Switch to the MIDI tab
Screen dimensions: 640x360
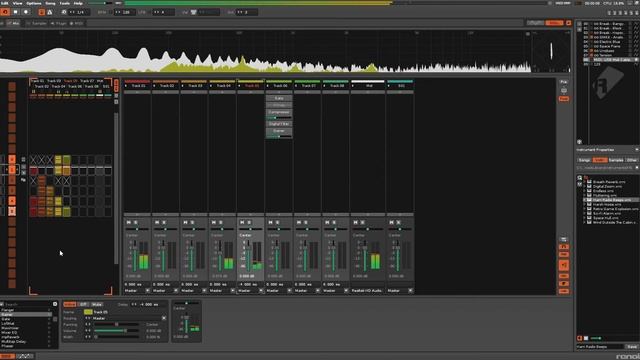(x=76, y=24)
